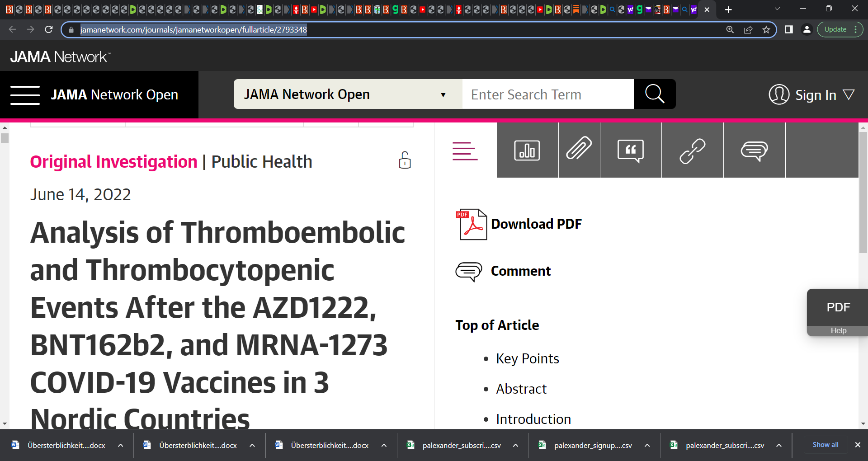Image resolution: width=868 pixels, height=461 pixels.
Task: Close the downloads bar
Action: point(858,445)
